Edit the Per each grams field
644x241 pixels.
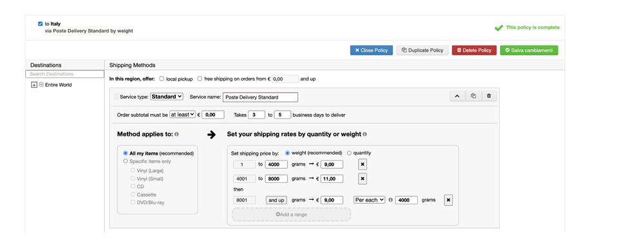(406, 200)
